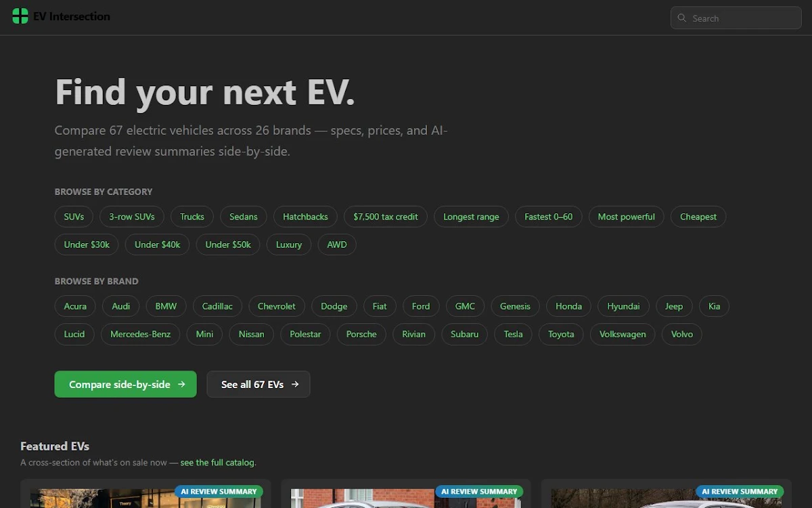Open the Longest range category
812x508 pixels.
point(471,217)
